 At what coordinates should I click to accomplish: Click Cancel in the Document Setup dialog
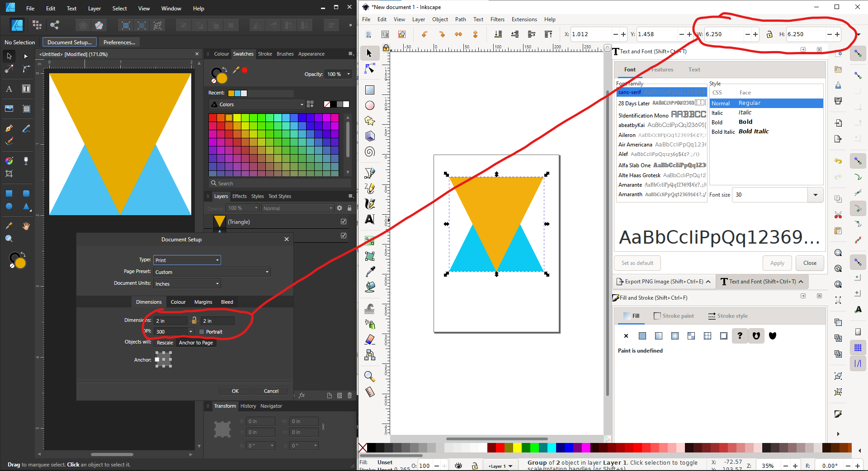[x=271, y=391]
